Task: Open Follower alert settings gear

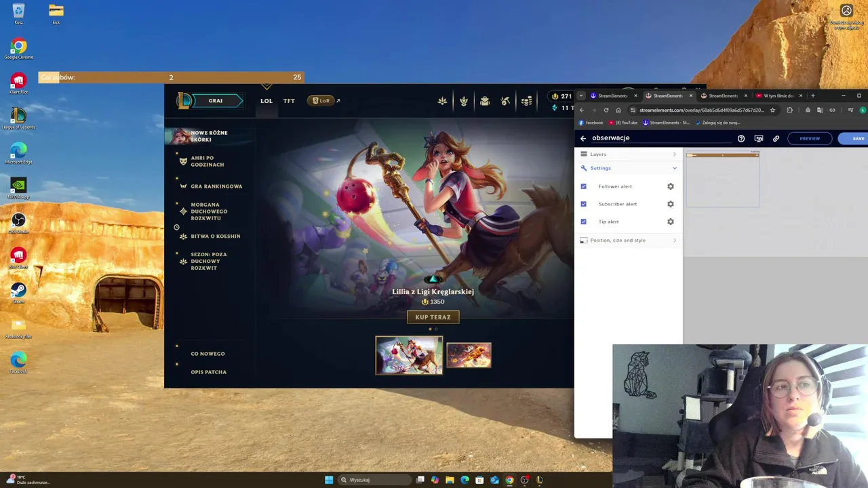Action: point(671,186)
